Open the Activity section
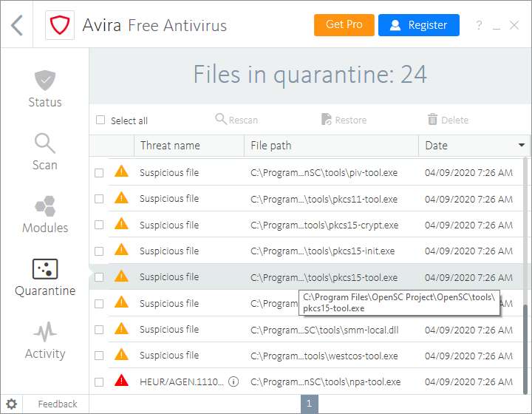 45,340
